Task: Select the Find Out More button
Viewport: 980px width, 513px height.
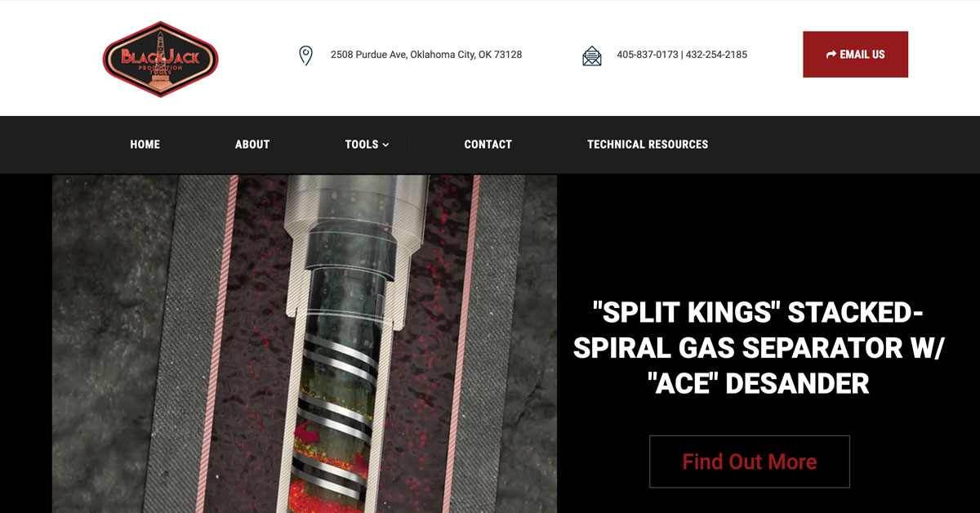Action: [x=750, y=462]
